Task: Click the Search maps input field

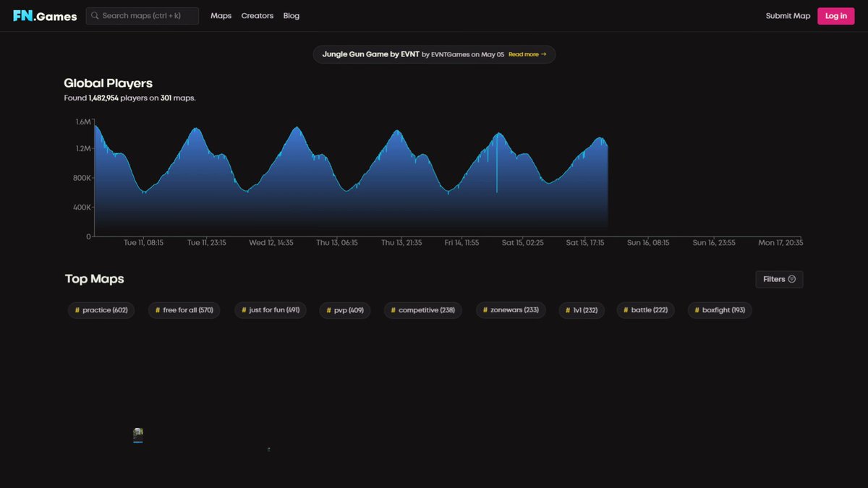Action: pos(142,16)
